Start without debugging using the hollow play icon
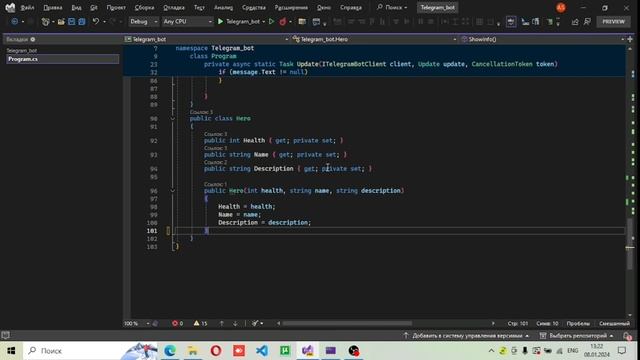640x360 pixels. [271, 21]
